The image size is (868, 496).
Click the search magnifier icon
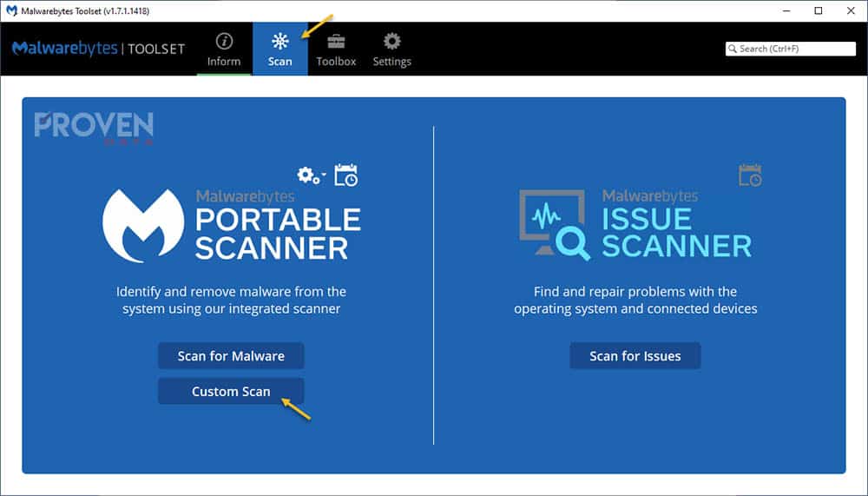pos(733,49)
